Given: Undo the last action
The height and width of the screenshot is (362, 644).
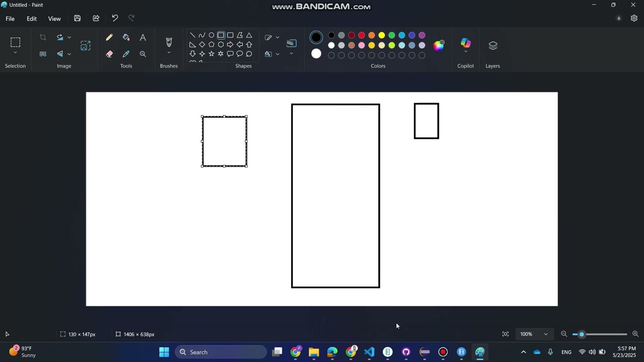Looking at the screenshot, I should tap(115, 19).
